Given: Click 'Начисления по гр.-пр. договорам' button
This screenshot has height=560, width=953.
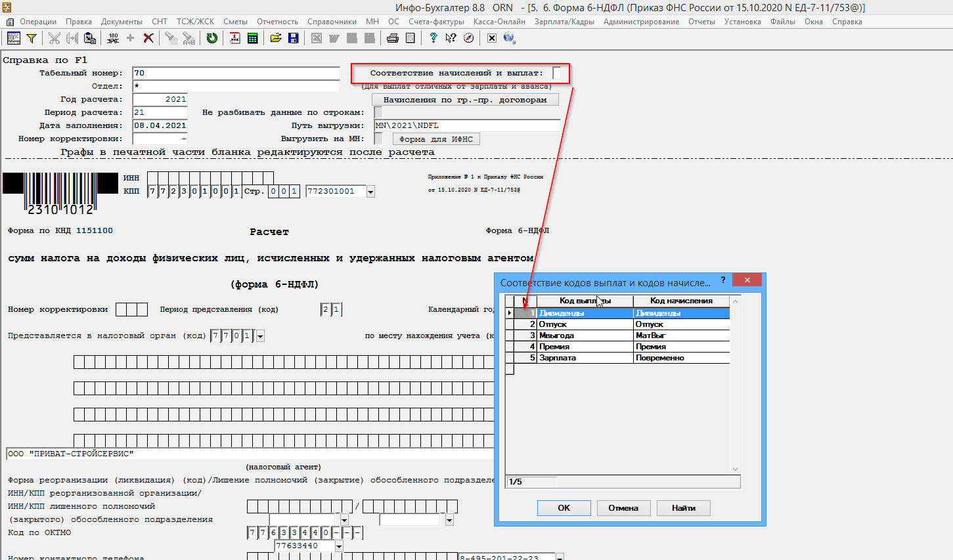Looking at the screenshot, I should tap(465, 100).
